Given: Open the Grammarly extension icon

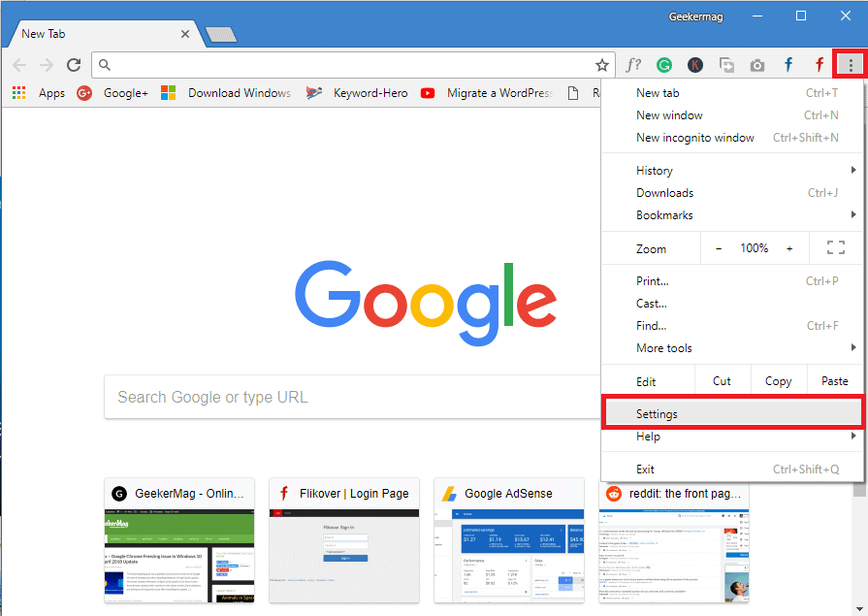Looking at the screenshot, I should coord(664,65).
